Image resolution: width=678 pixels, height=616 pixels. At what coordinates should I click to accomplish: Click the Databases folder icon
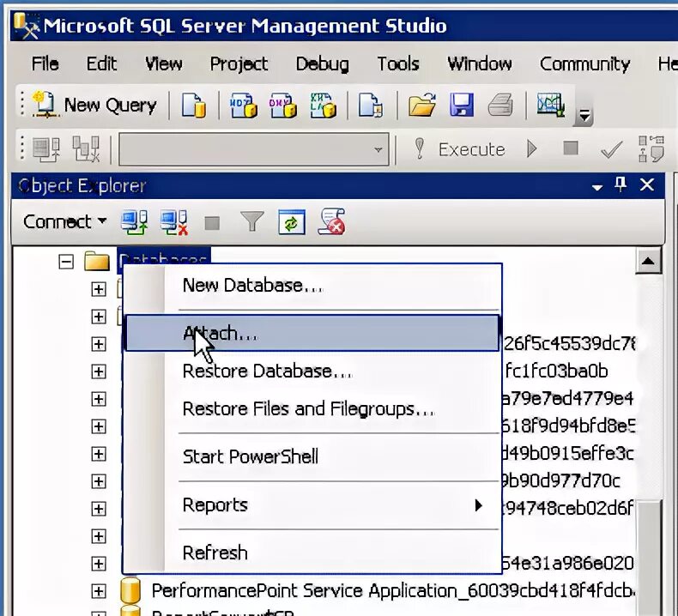coord(96,261)
